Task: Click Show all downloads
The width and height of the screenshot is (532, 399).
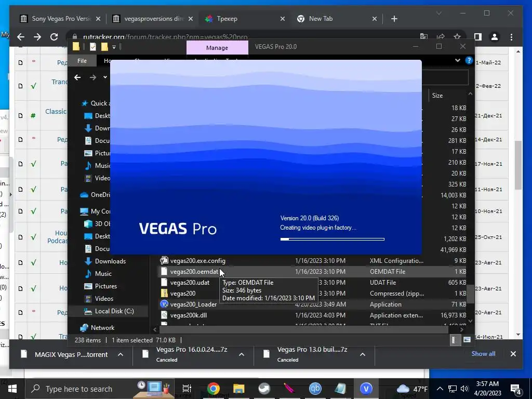Action: [x=483, y=353]
